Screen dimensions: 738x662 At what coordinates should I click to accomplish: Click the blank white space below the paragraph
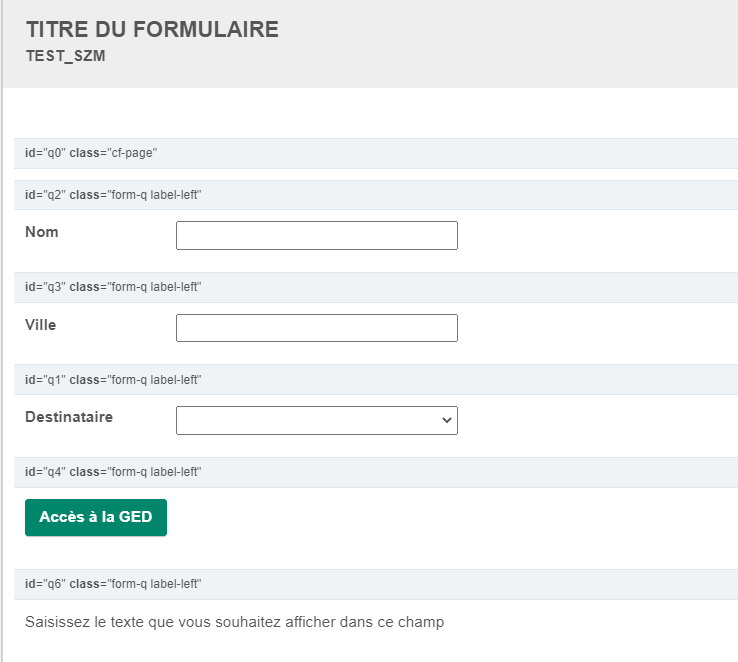tap(370, 648)
